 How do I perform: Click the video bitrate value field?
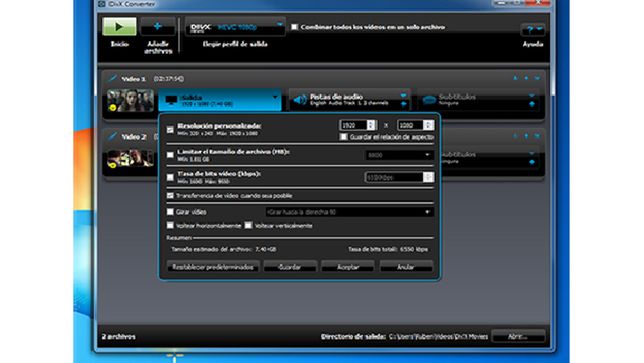[x=394, y=177]
